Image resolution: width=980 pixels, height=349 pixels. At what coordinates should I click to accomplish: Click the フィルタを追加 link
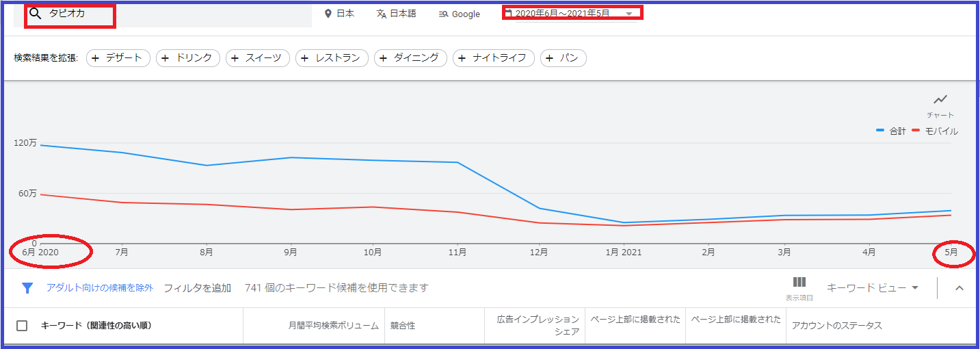pyautogui.click(x=197, y=288)
